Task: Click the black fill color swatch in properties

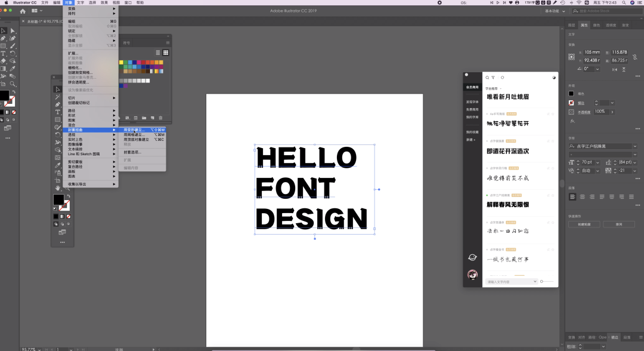Action: click(x=571, y=94)
